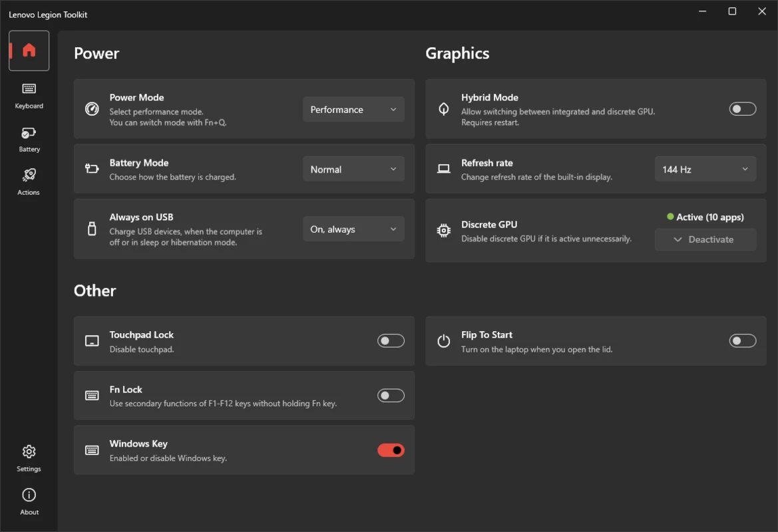
Task: Click the Flip To Start power icon
Action: (444, 341)
